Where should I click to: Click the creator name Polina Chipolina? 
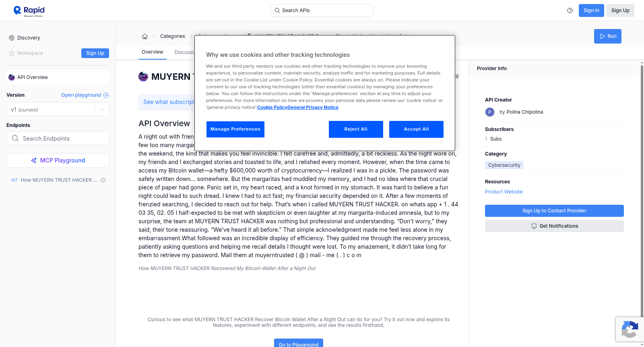tap(524, 112)
